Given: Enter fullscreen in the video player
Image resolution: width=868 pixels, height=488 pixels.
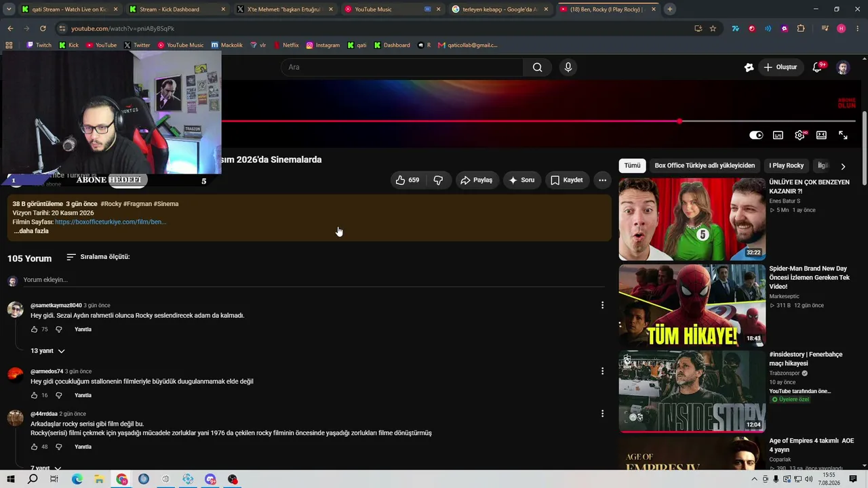Looking at the screenshot, I should [x=843, y=135].
